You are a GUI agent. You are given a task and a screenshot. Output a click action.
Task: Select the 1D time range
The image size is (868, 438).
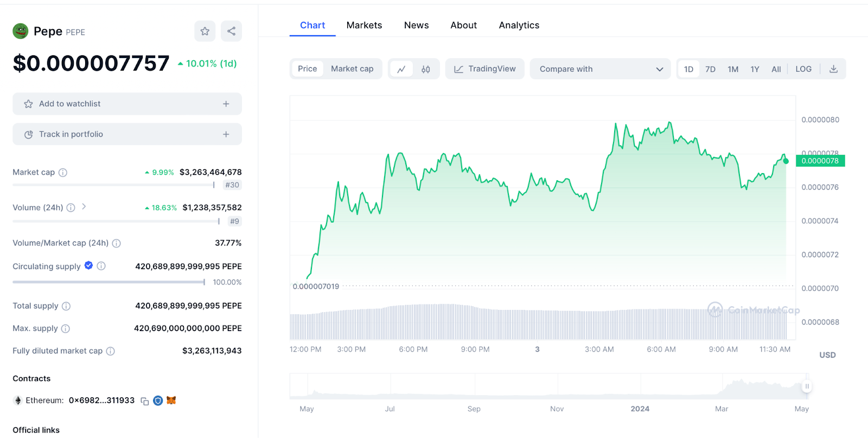tap(688, 69)
